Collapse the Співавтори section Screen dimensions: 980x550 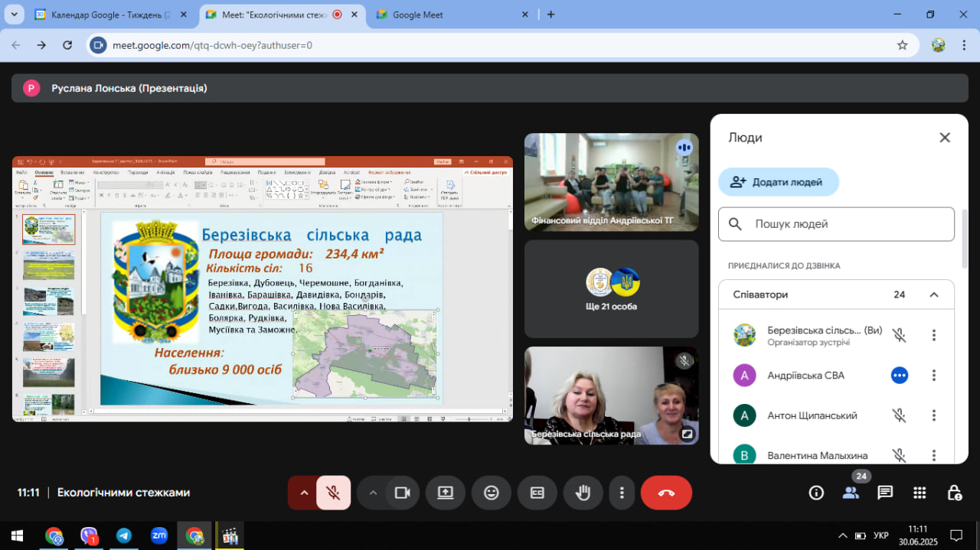(x=933, y=295)
